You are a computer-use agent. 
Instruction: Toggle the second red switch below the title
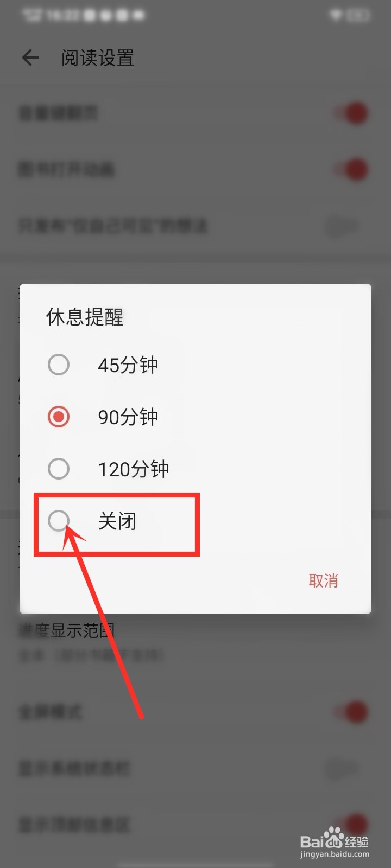click(351, 169)
